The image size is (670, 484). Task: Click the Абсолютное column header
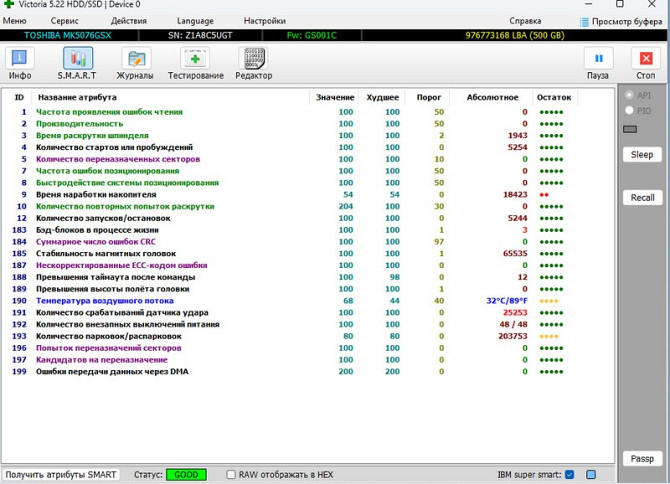coord(492,97)
